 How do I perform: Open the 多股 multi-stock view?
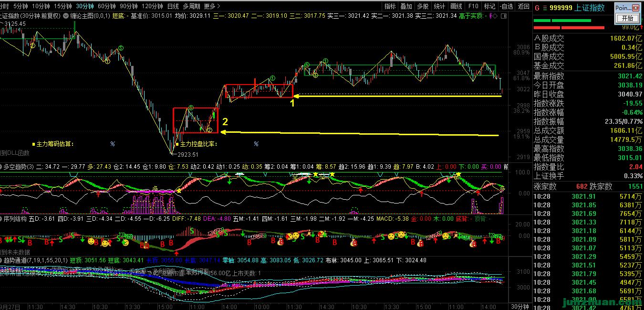423,6
